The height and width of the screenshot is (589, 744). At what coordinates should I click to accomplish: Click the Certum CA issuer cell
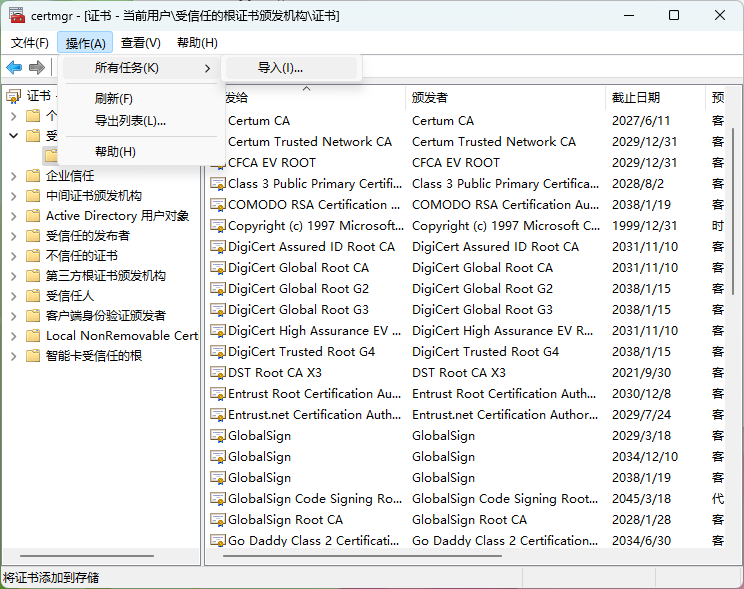pyautogui.click(x=443, y=121)
